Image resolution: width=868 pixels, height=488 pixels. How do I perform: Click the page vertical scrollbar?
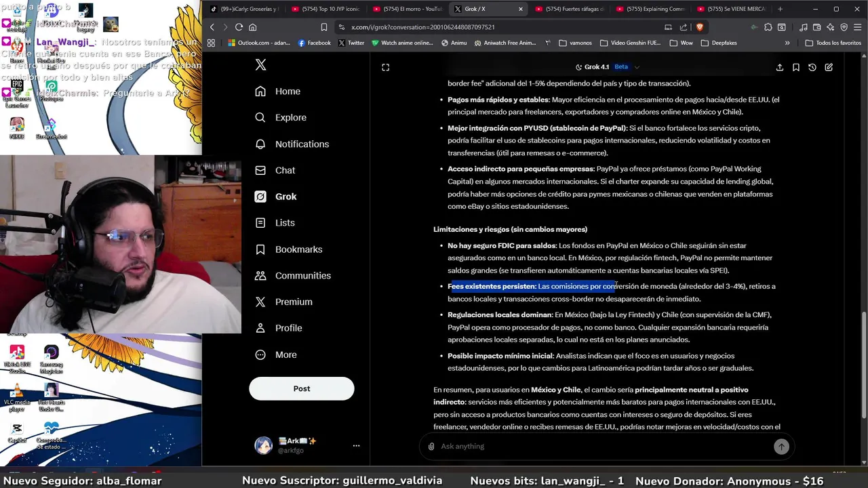coord(864,364)
